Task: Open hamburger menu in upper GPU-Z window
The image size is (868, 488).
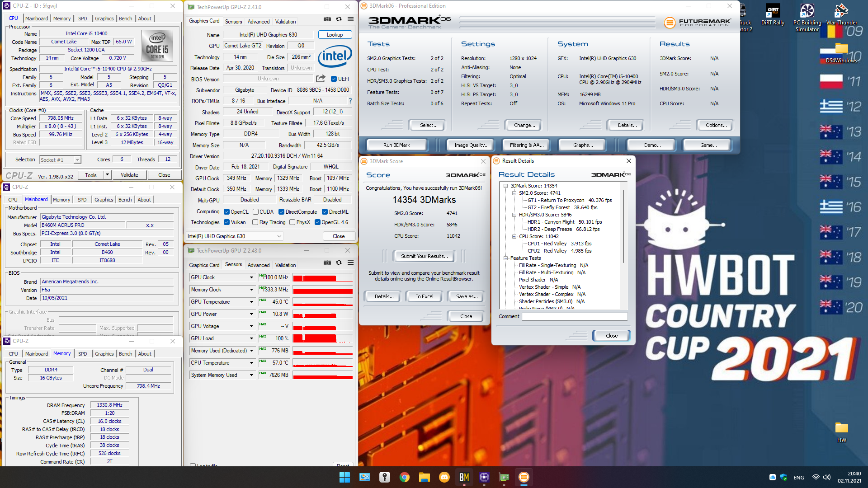Action: click(x=350, y=19)
